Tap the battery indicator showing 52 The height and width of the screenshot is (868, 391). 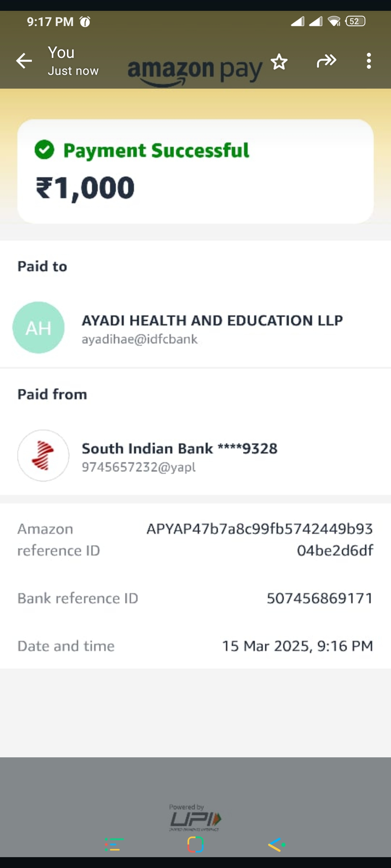[355, 21]
